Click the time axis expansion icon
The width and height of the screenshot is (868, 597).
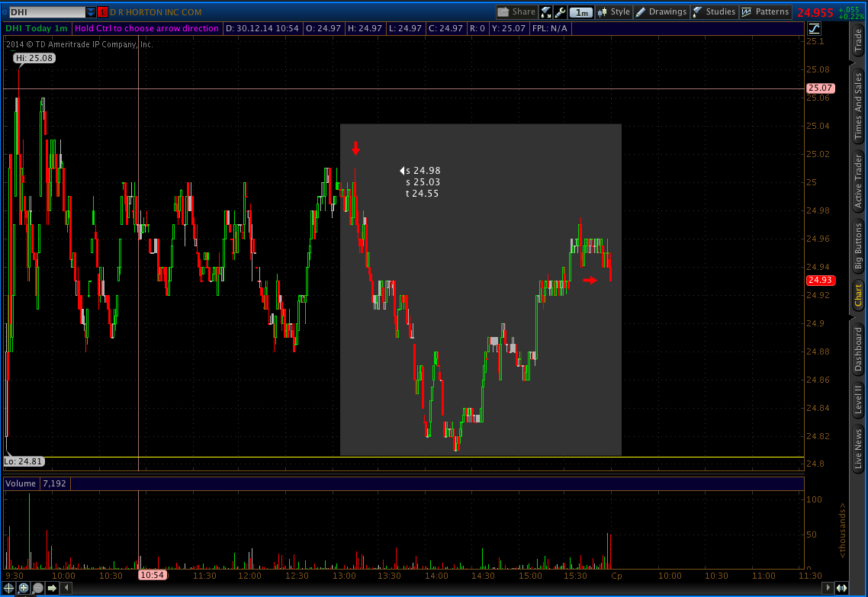tap(841, 588)
